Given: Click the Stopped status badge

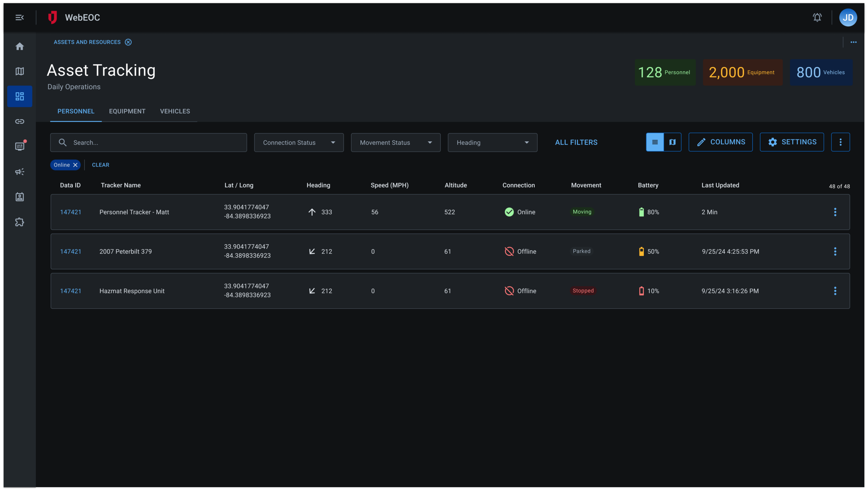Looking at the screenshot, I should [583, 290].
